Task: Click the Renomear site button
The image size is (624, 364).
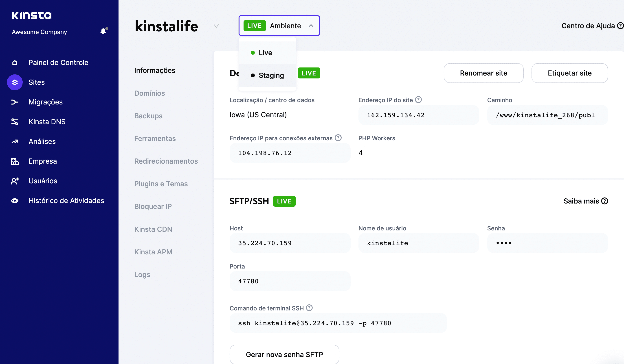Action: 483,73
